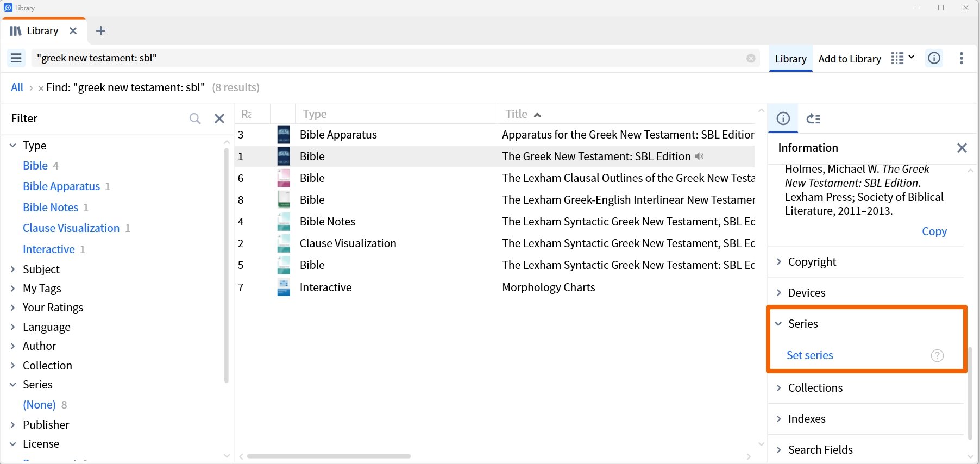
Task: Click the Copy citation link
Action: pos(934,231)
